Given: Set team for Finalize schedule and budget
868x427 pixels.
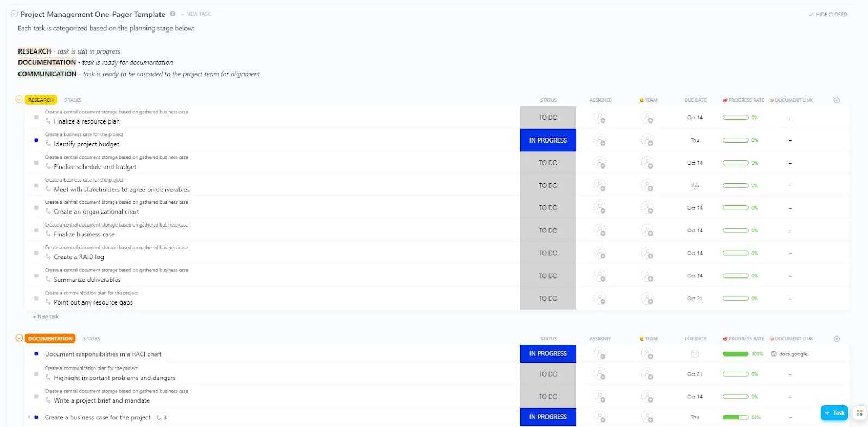Looking at the screenshot, I should coord(647,163).
